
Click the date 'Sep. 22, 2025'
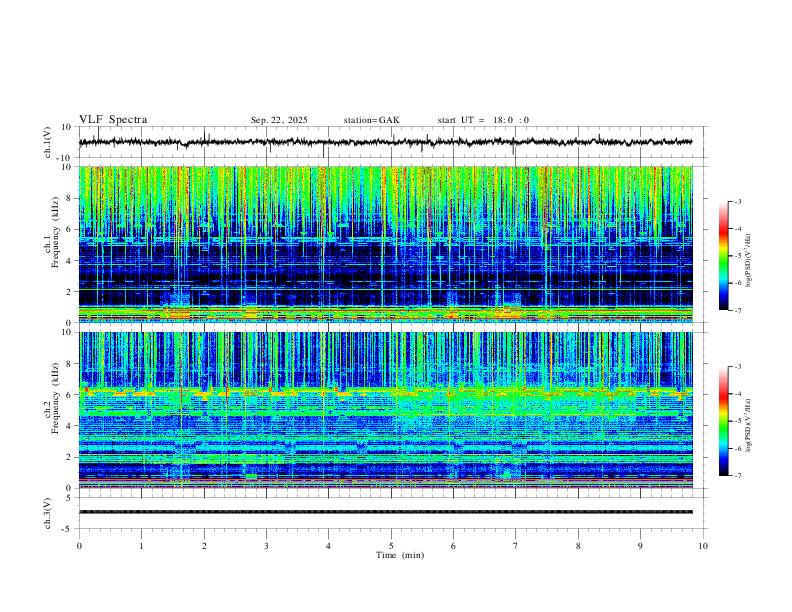pyautogui.click(x=279, y=120)
